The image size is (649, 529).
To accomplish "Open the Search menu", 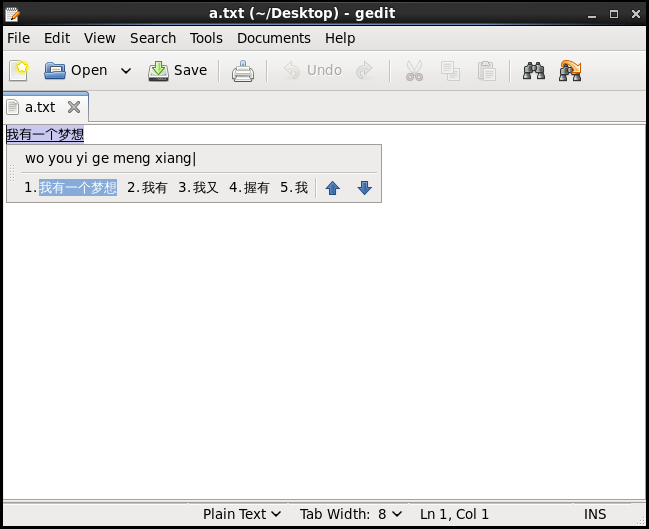I will [153, 38].
